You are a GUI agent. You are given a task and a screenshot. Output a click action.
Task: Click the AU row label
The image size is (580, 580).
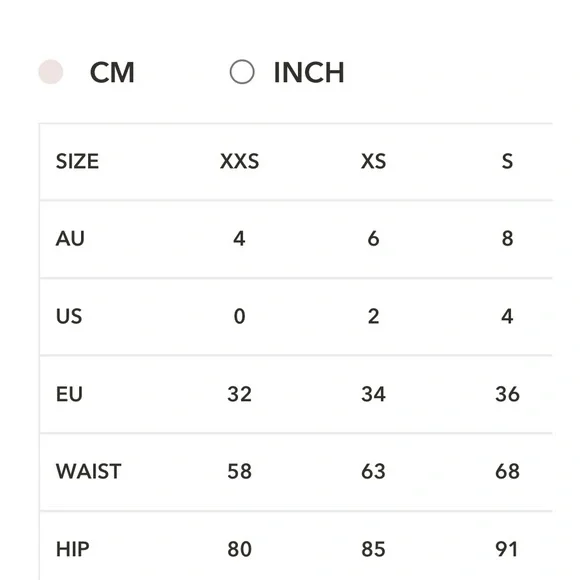click(x=70, y=239)
